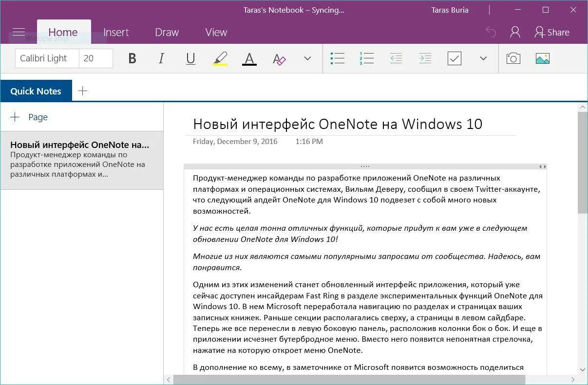This screenshot has height=385, width=588.
Task: Click the 1:16 PM timestamp
Action: (309, 142)
